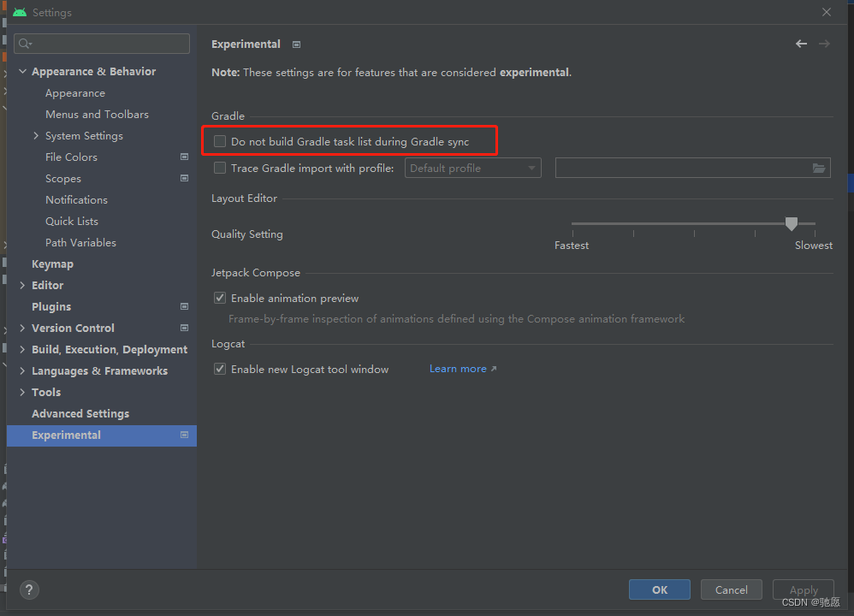Open Scopes settings
Image resolution: width=854 pixels, height=616 pixels.
pyautogui.click(x=63, y=179)
